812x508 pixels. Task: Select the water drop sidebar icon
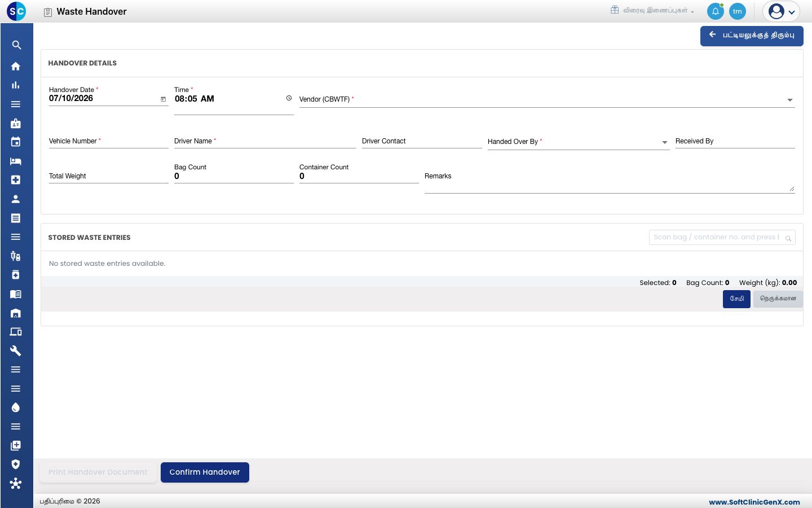click(x=16, y=408)
